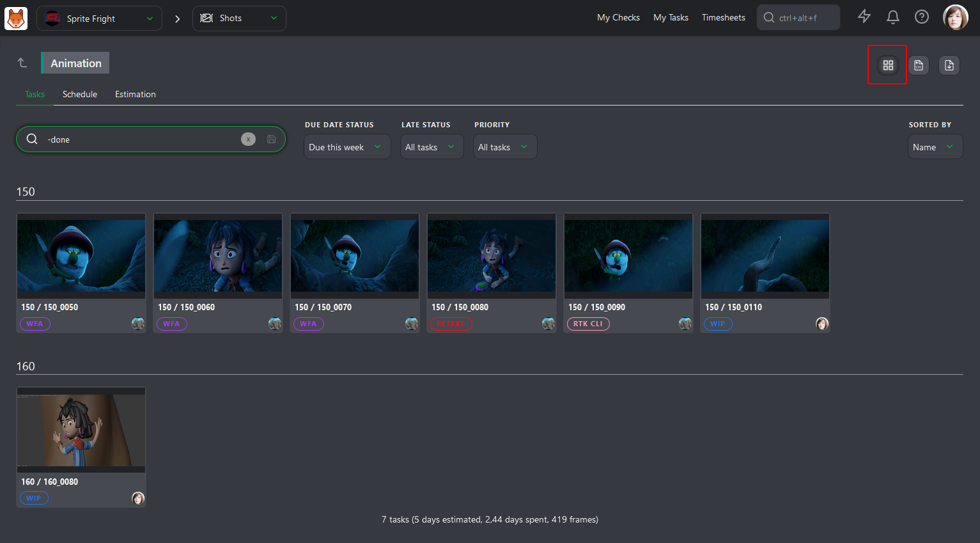Expand the Late Status dropdown

[432, 146]
